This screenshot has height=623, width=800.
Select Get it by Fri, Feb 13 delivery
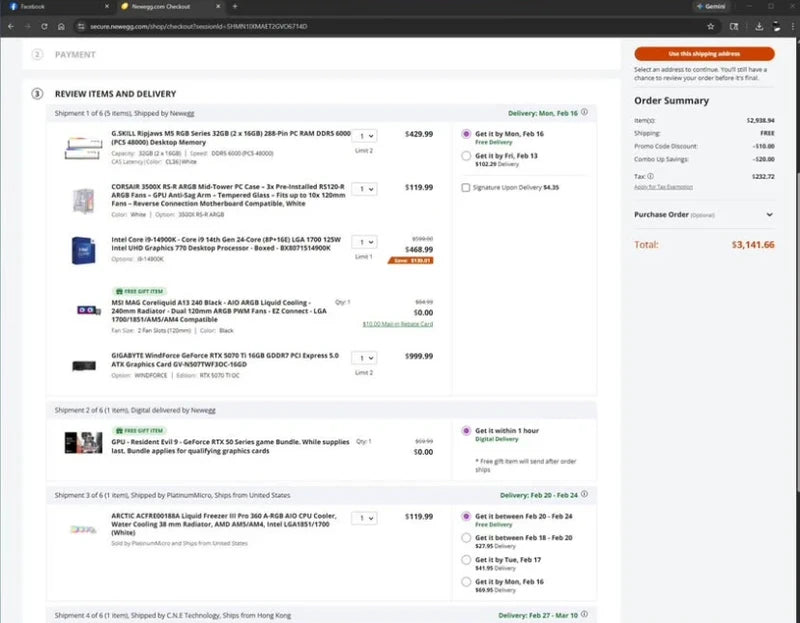(x=466, y=156)
